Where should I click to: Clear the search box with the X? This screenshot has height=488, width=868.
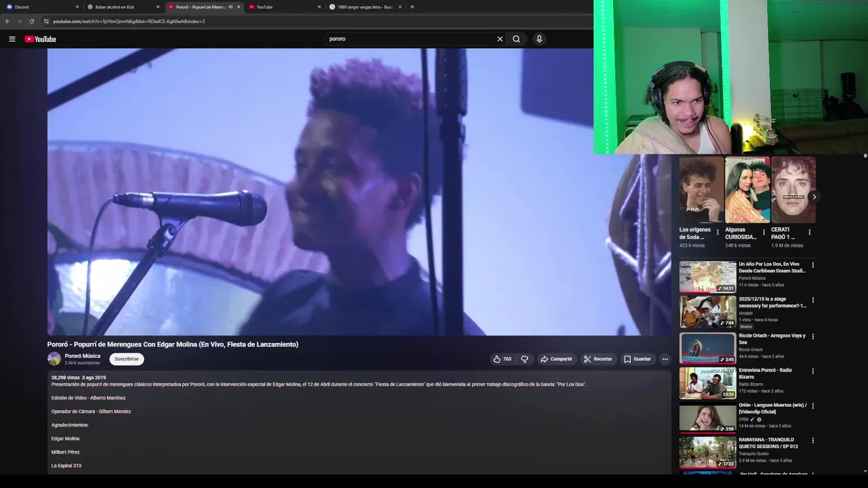point(500,39)
